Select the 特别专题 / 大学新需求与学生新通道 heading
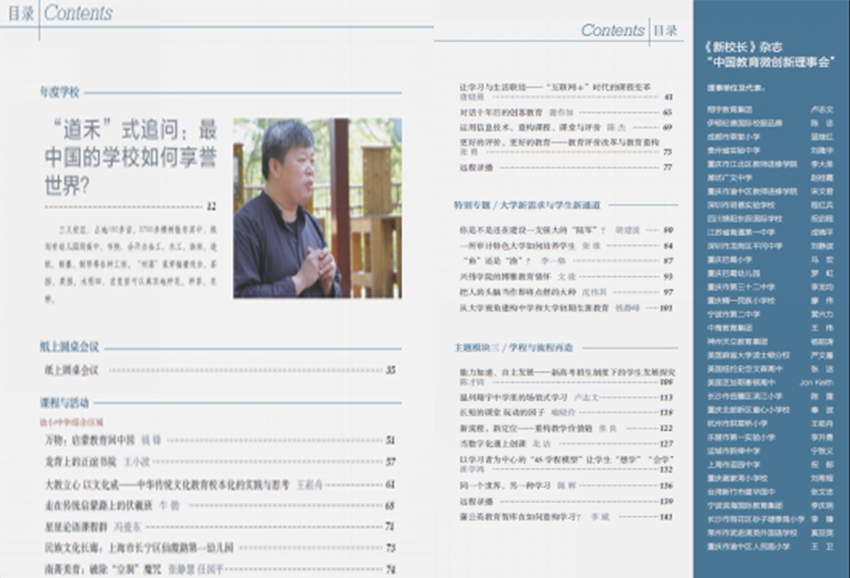The image size is (850, 578). [526, 205]
